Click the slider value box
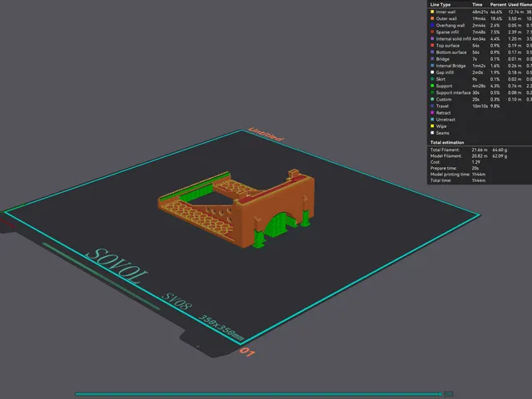Viewport: 532px width, 399px height. [449, 394]
